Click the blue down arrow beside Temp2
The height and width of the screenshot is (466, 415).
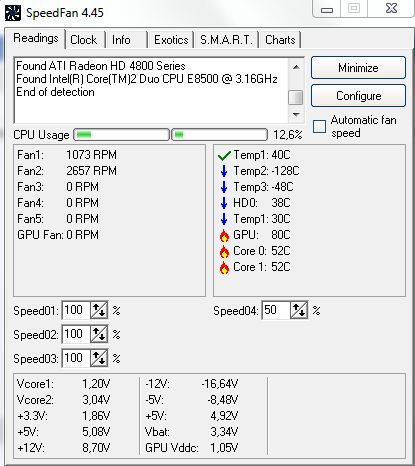[x=224, y=171]
